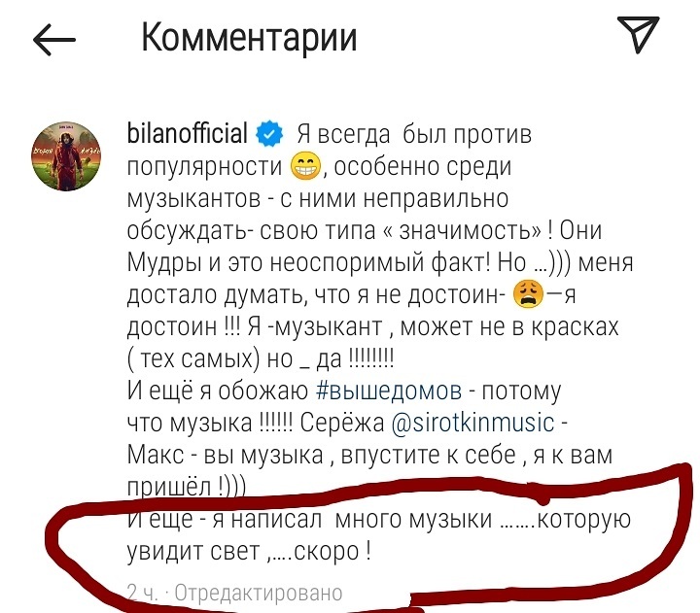Go back using the left arrow
Image resolution: width=700 pixels, height=613 pixels.
(54, 40)
